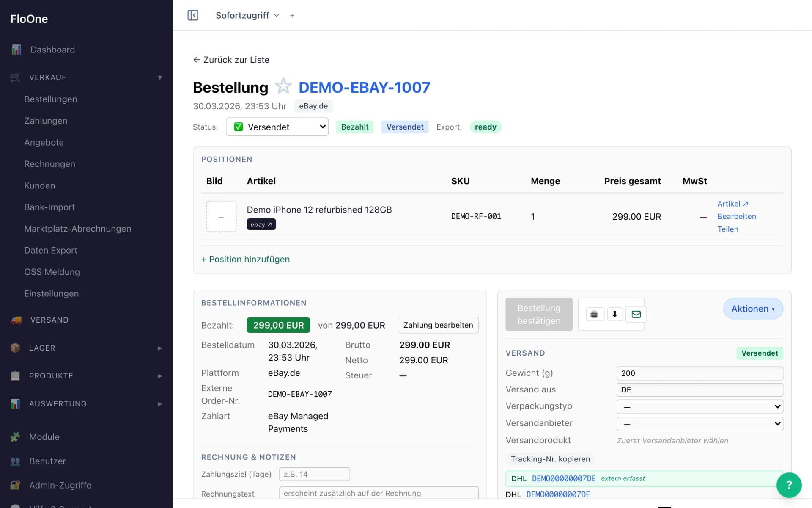812x508 pixels.
Task: Go back via Zurück zur Liste
Action: click(x=231, y=60)
